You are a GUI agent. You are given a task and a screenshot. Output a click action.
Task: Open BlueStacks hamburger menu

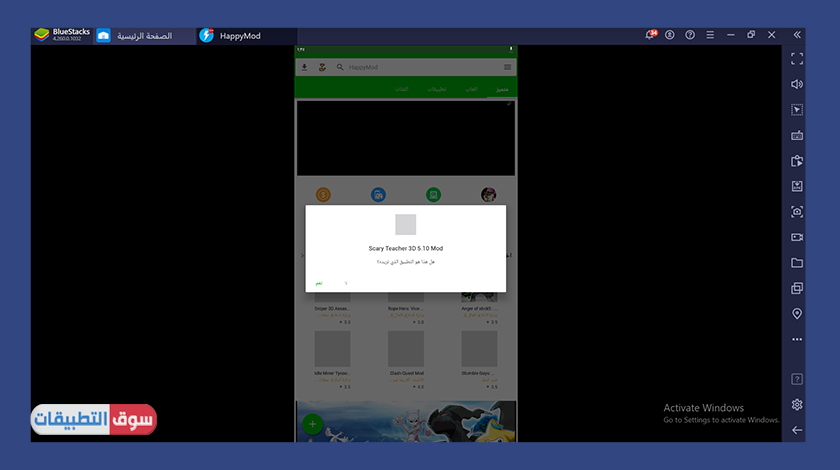710,35
